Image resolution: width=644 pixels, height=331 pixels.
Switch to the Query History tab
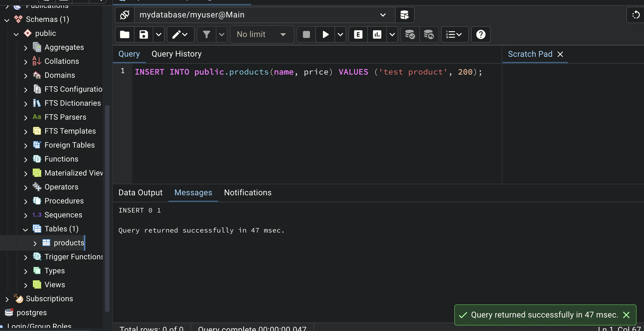177,54
